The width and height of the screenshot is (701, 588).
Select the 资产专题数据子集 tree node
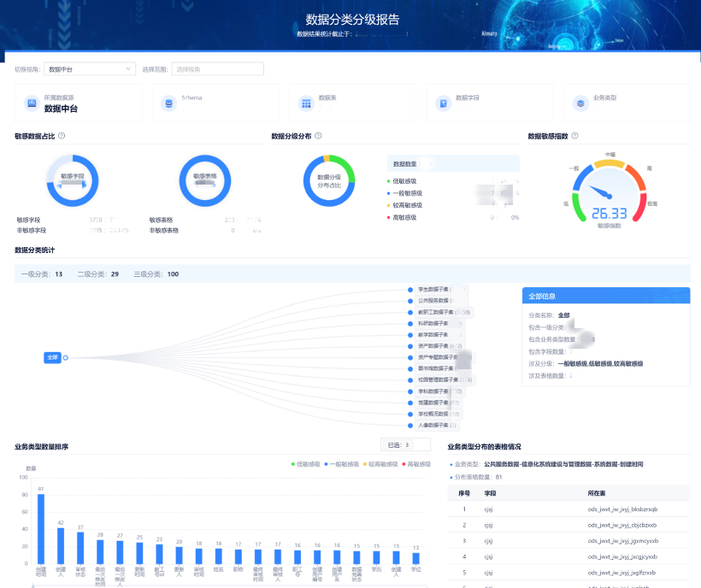(x=444, y=357)
